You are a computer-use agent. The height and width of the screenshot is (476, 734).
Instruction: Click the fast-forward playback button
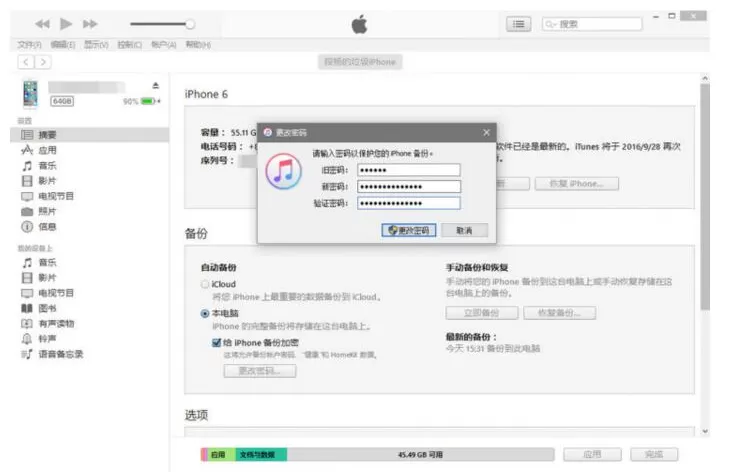90,24
